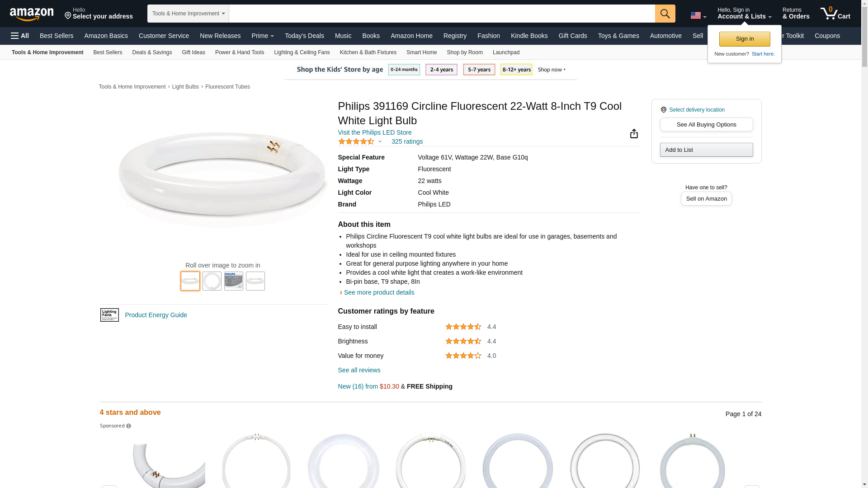Click the Lighting Facts energy guide icon
The width and height of the screenshot is (868, 488).
coord(109,315)
